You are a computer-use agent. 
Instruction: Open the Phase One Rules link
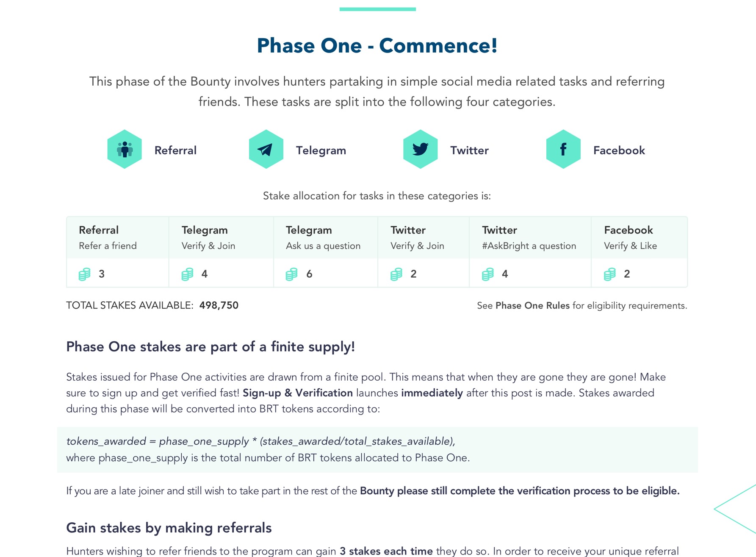pos(532,306)
